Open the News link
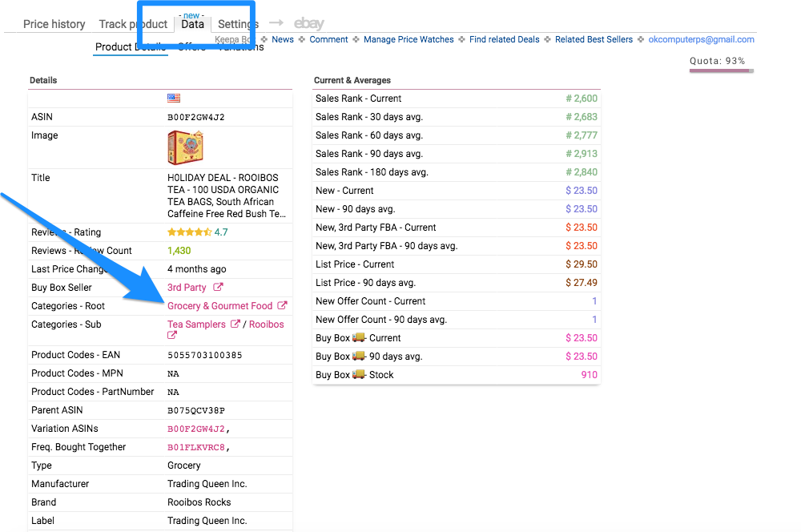Viewport: 801px width, 532px height. (x=283, y=39)
